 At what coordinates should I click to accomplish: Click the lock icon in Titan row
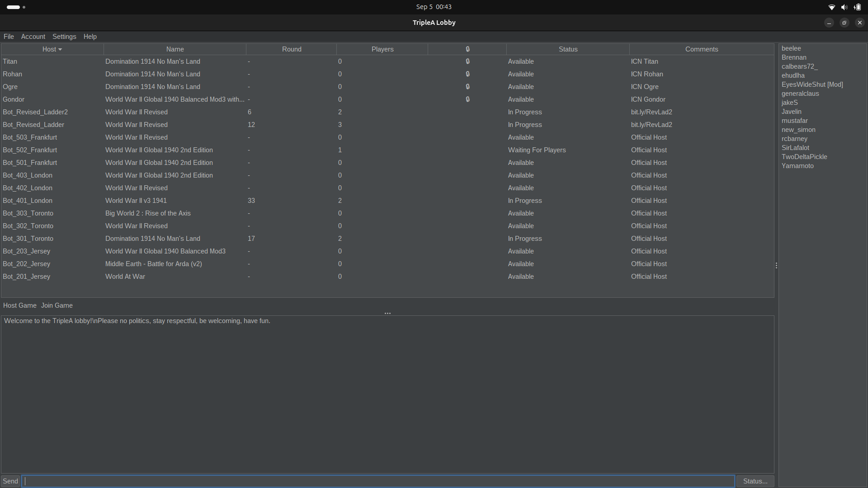tap(467, 61)
